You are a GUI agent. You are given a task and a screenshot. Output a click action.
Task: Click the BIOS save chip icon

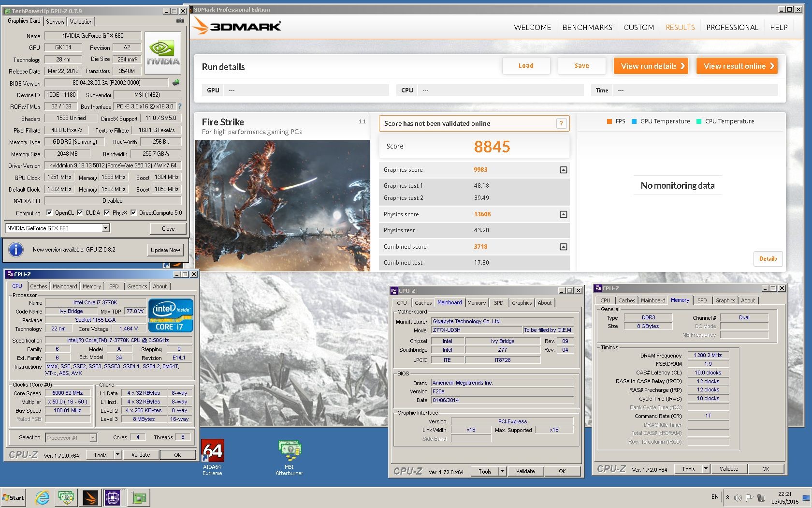[176, 83]
